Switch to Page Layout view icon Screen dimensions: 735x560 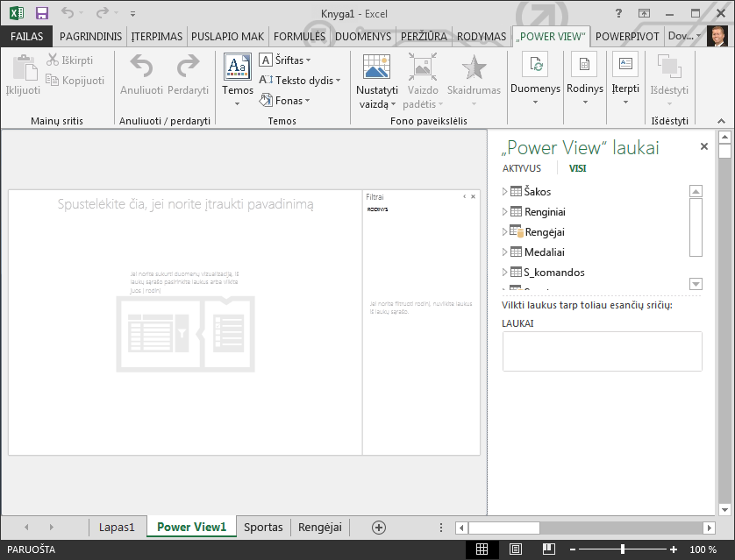(516, 549)
